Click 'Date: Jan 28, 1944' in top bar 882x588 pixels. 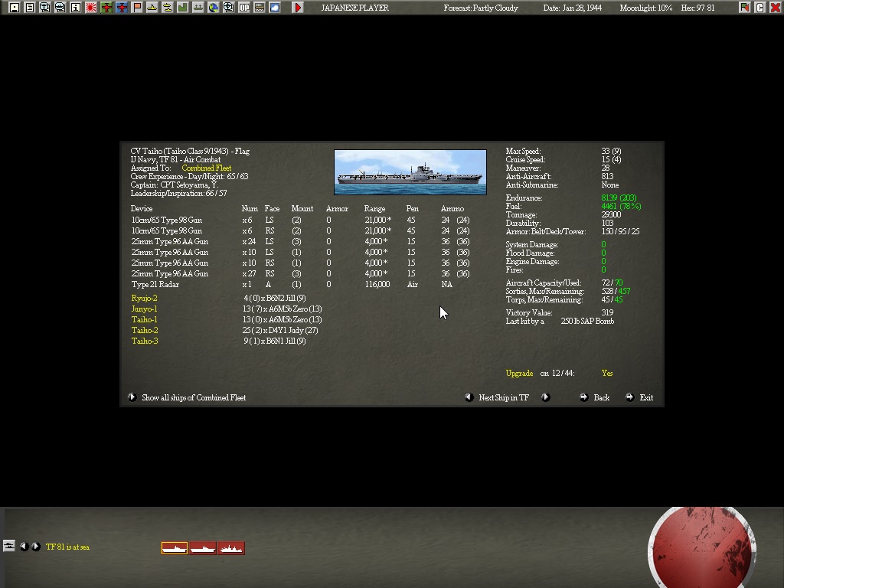(572, 8)
